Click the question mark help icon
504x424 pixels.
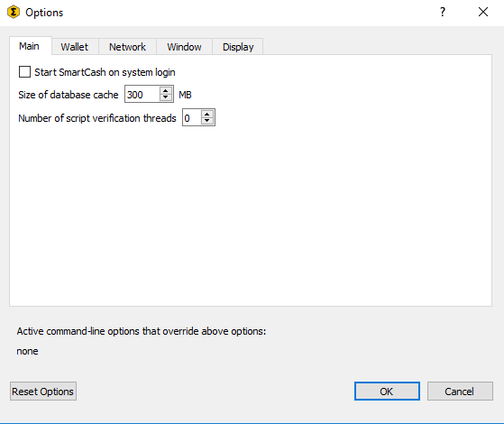tap(443, 12)
